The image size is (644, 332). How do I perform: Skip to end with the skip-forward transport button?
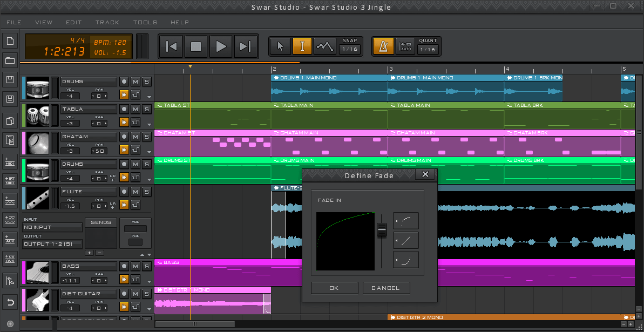point(245,46)
